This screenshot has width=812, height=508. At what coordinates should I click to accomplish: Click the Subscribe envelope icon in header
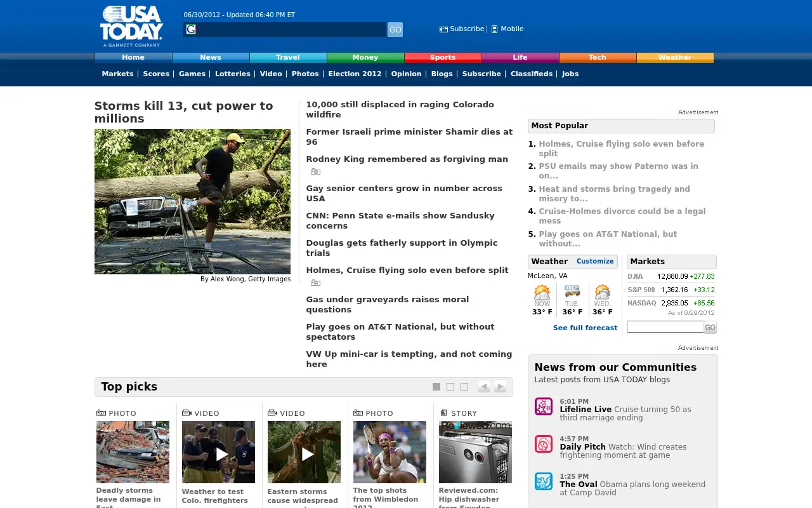point(443,29)
